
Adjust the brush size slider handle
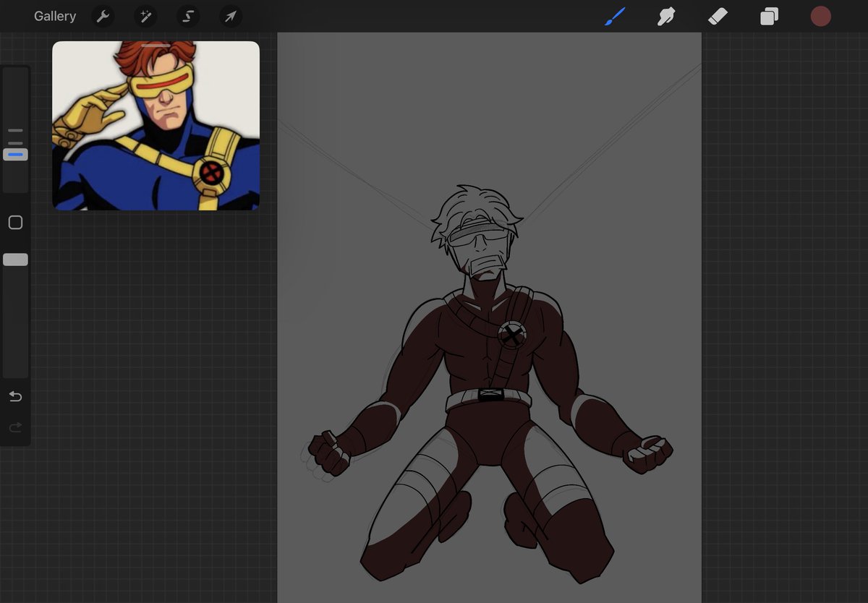[x=15, y=155]
